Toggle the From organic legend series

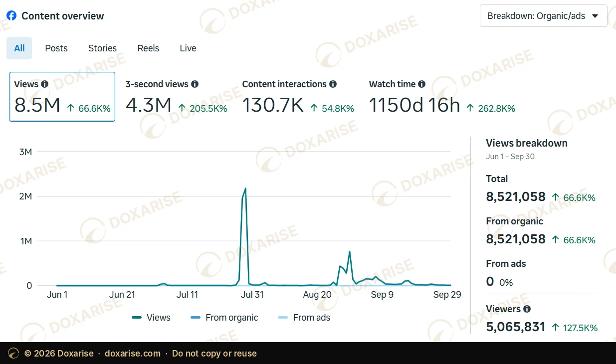point(224,318)
